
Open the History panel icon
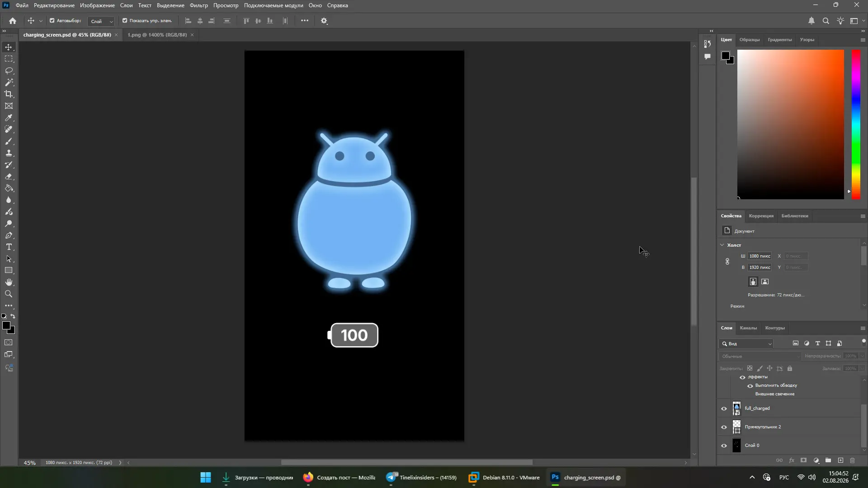[x=708, y=44]
